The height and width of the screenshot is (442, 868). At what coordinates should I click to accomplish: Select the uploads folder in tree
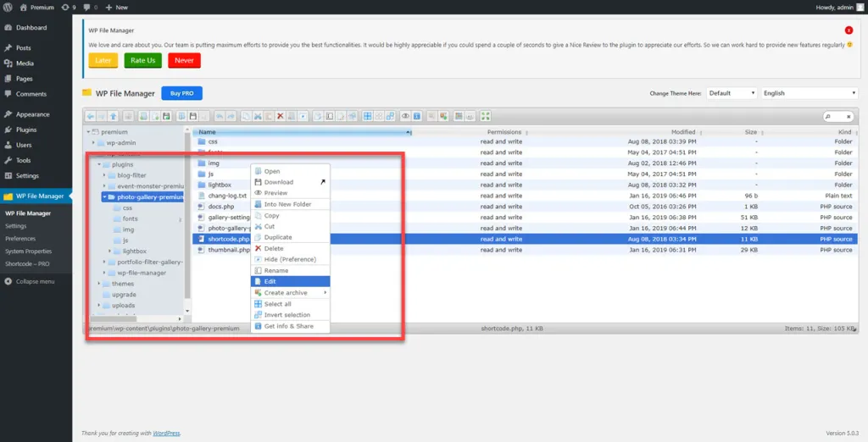[x=123, y=306]
